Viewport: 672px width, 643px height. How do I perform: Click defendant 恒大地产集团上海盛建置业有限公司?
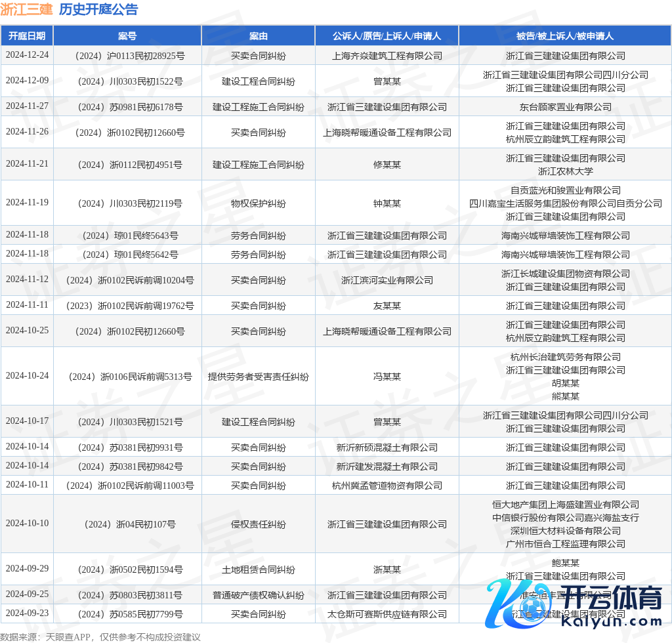[x=565, y=505]
